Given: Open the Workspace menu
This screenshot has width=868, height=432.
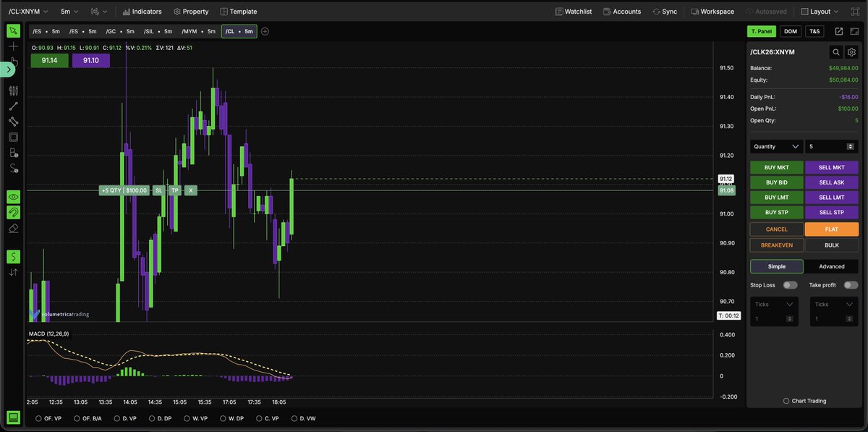Looking at the screenshot, I should (712, 12).
